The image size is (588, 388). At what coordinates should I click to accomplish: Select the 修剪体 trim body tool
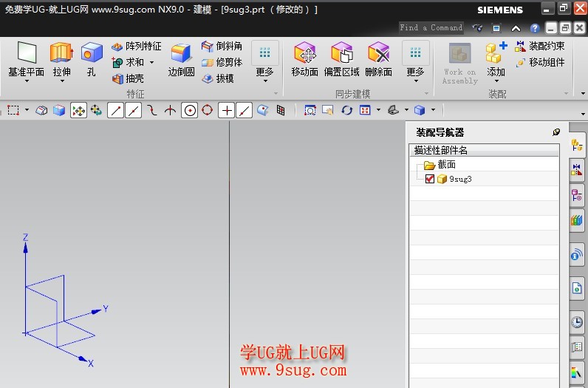[x=222, y=62]
